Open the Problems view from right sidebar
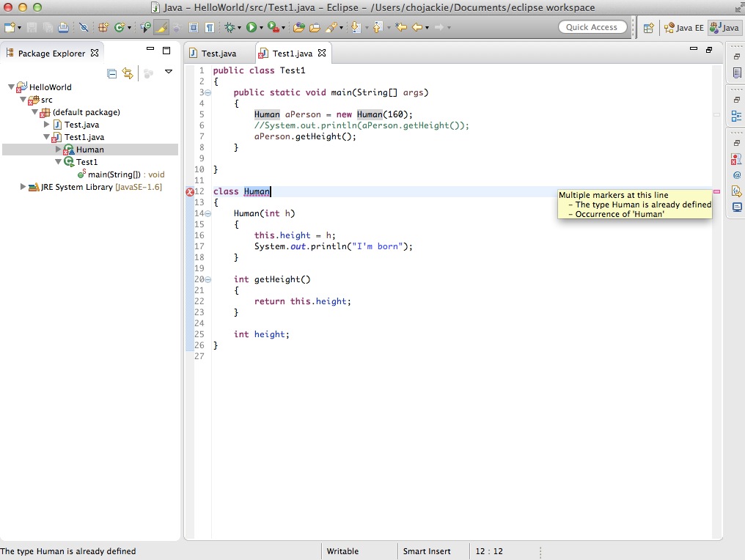 736,158
